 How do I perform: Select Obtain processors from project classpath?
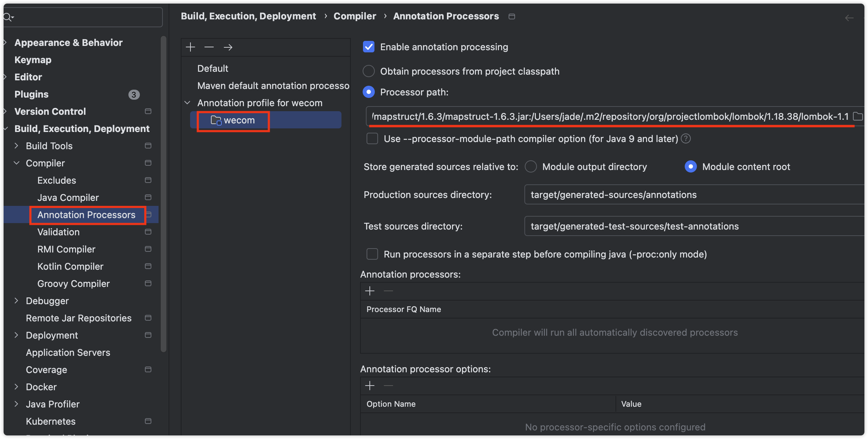click(369, 71)
